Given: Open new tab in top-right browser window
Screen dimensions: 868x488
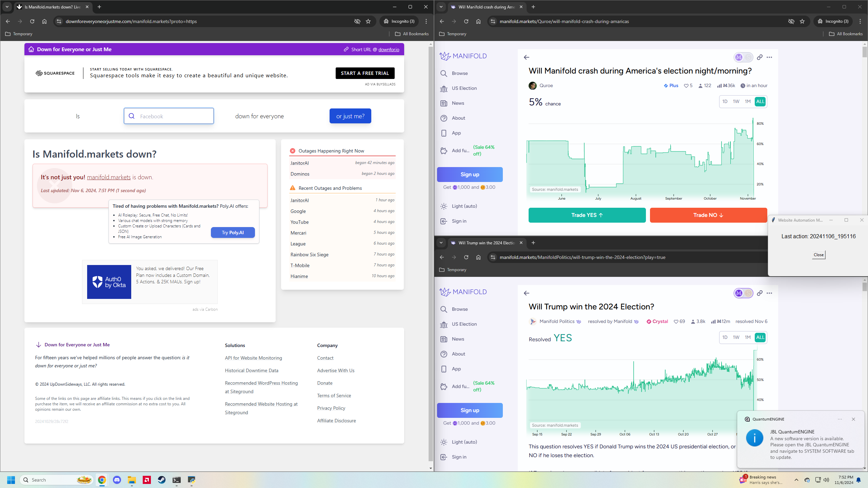Looking at the screenshot, I should [533, 7].
